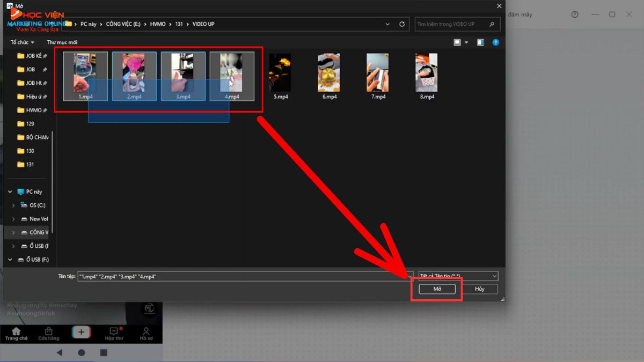The image size is (644, 362).
Task: Open the pinned folder named exactly JOB
Action: point(31,69)
